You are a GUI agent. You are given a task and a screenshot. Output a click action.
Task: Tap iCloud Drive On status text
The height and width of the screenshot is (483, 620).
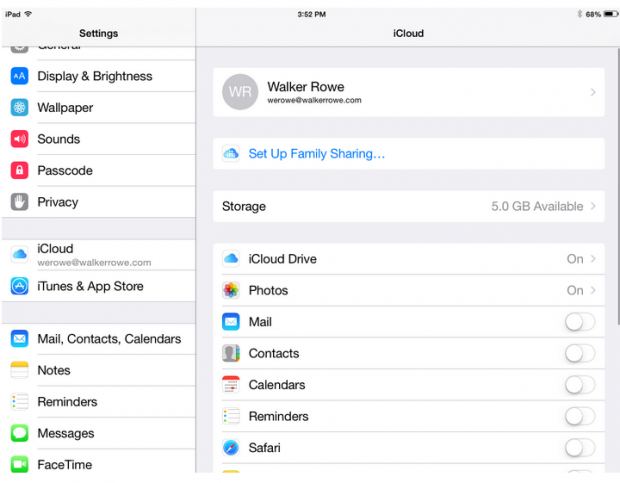point(575,259)
